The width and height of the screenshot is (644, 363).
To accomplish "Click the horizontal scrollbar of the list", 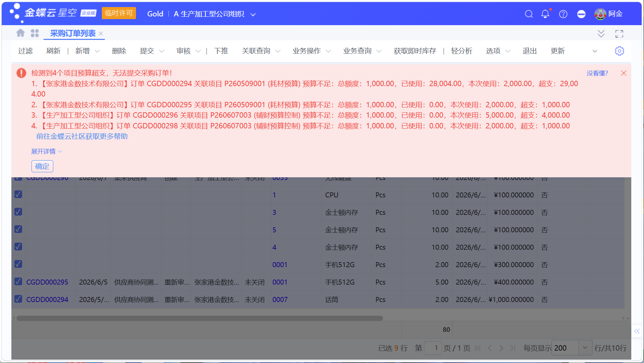I will click(200, 318).
